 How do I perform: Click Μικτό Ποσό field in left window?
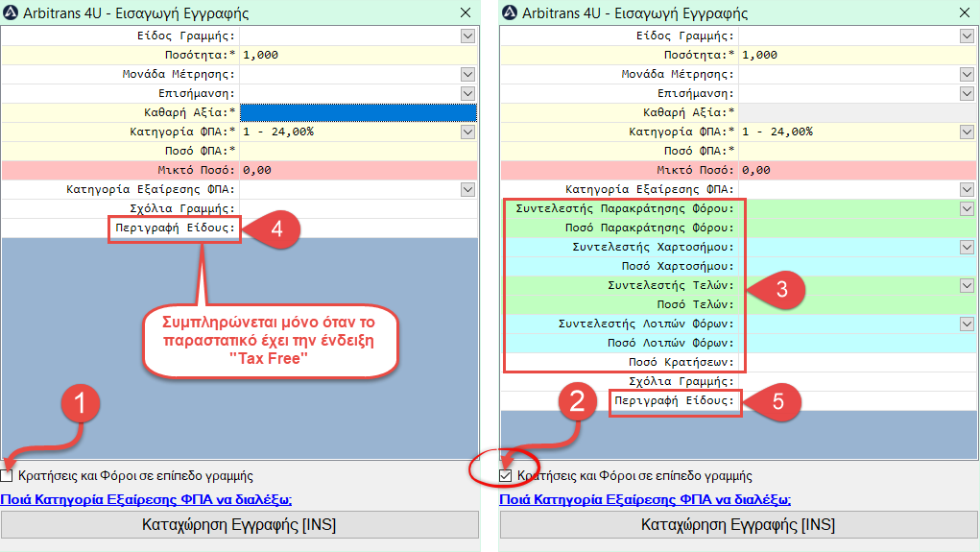[x=358, y=170]
